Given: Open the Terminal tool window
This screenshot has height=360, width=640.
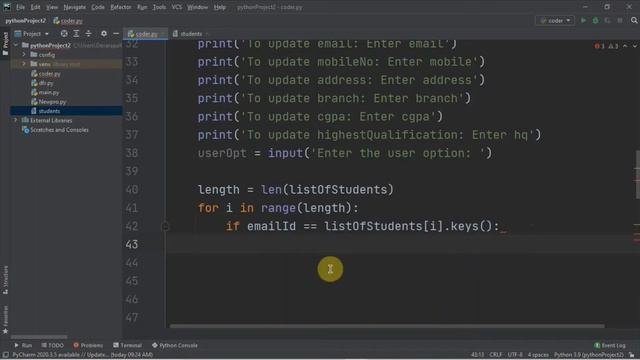Looking at the screenshot, I should coord(127,345).
